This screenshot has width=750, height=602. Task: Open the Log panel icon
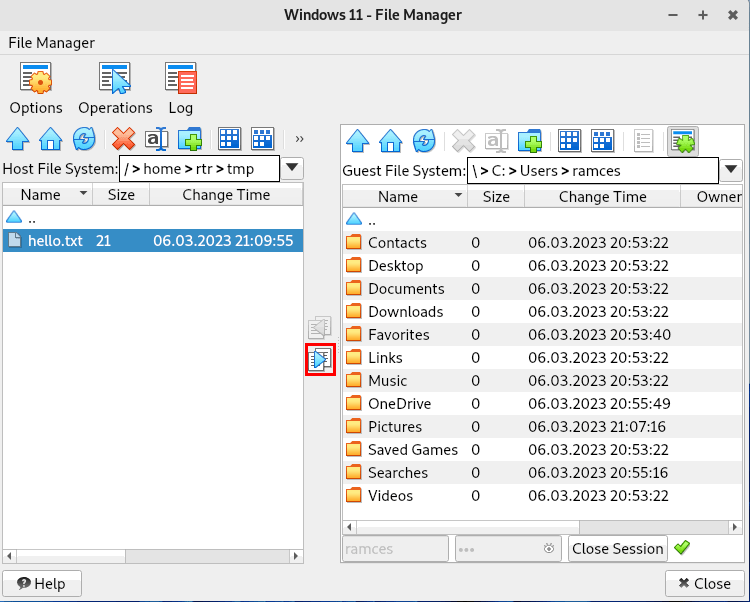click(181, 78)
